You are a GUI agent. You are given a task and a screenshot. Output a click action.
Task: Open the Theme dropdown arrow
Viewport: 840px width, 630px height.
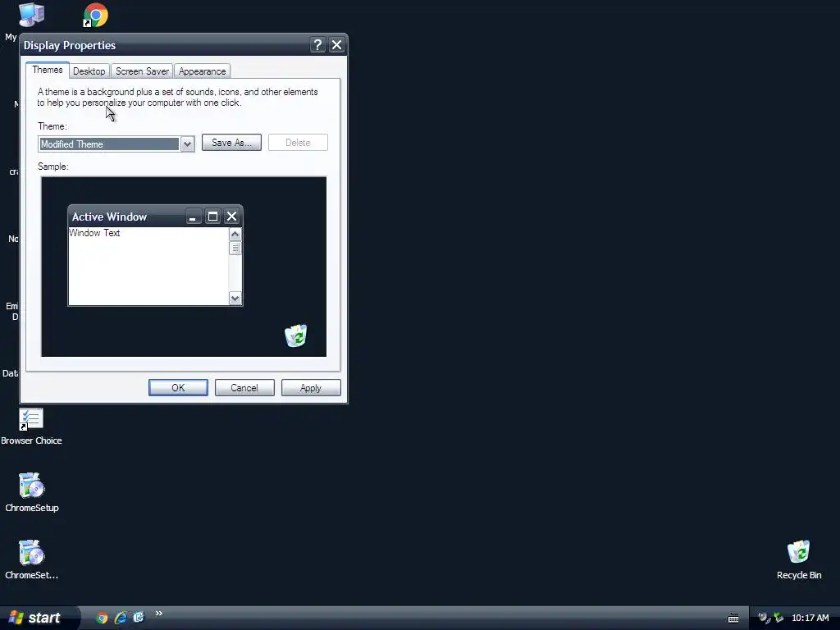coord(187,144)
